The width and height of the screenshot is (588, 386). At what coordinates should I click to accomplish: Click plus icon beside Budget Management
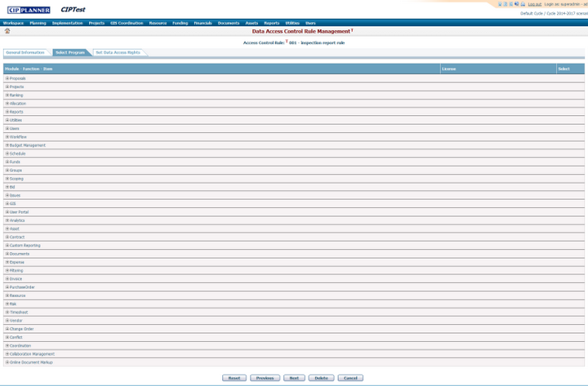point(7,145)
